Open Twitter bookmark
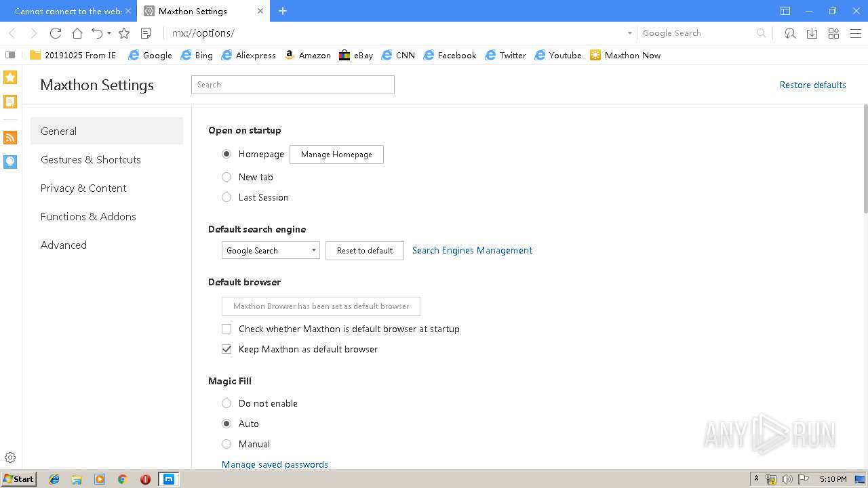This screenshot has height=488, width=868. point(505,55)
